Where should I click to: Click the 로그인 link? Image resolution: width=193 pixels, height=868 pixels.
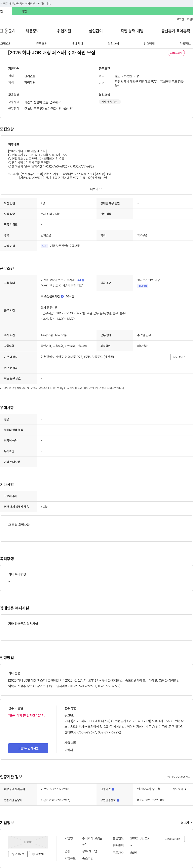(x=180, y=19)
